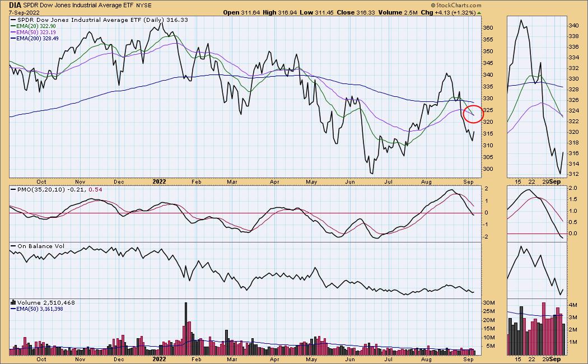This screenshot has height=364, width=588.
Task: Click the red 0.54 PMO signal value
Action: (95, 189)
